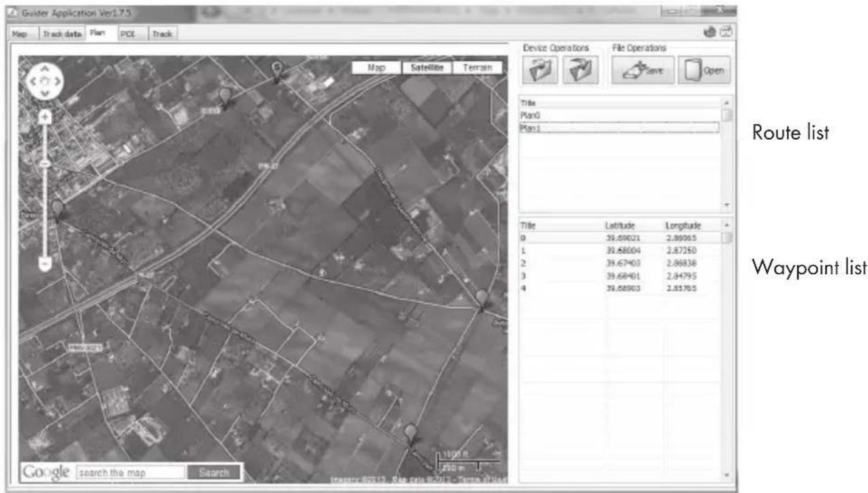Open the Track tab
Viewport: 868px width, 493px height.
tap(163, 33)
